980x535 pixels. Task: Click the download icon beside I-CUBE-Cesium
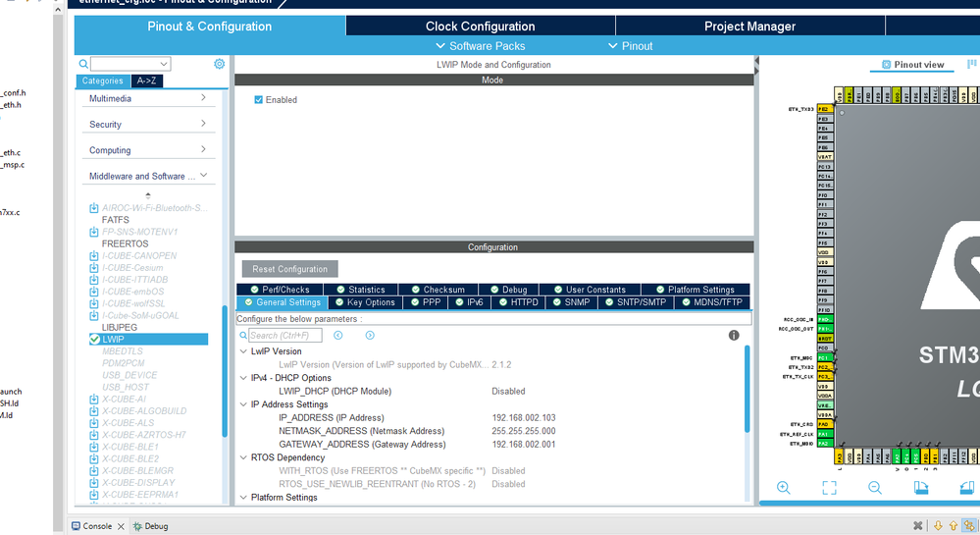pyautogui.click(x=94, y=268)
